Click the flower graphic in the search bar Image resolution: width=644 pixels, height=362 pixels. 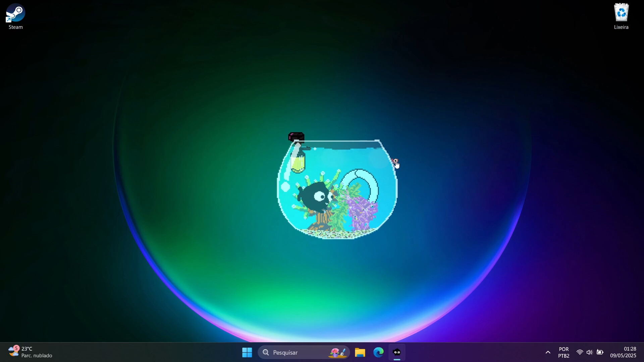(x=338, y=352)
